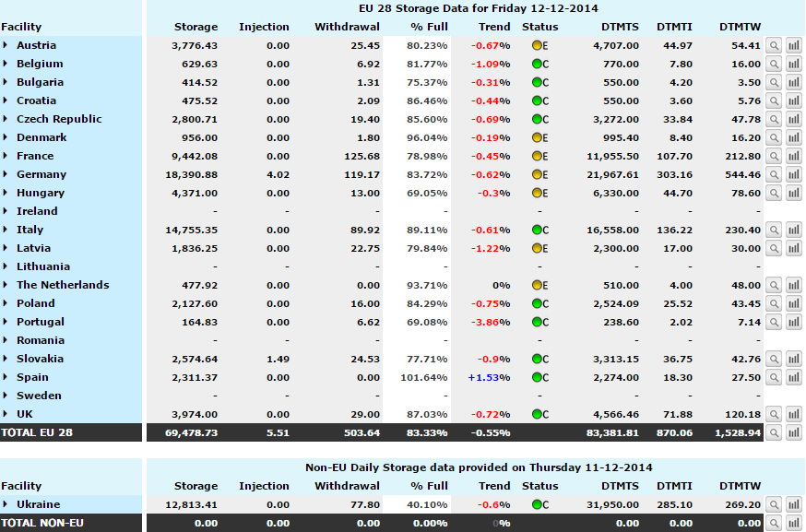
Task: Select France withdrawal value 125.68
Action: click(x=362, y=156)
